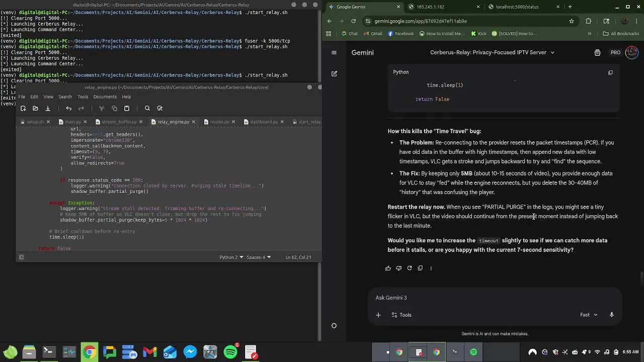Regenerate the Gemini response
This screenshot has width=644, height=362.
click(410, 268)
